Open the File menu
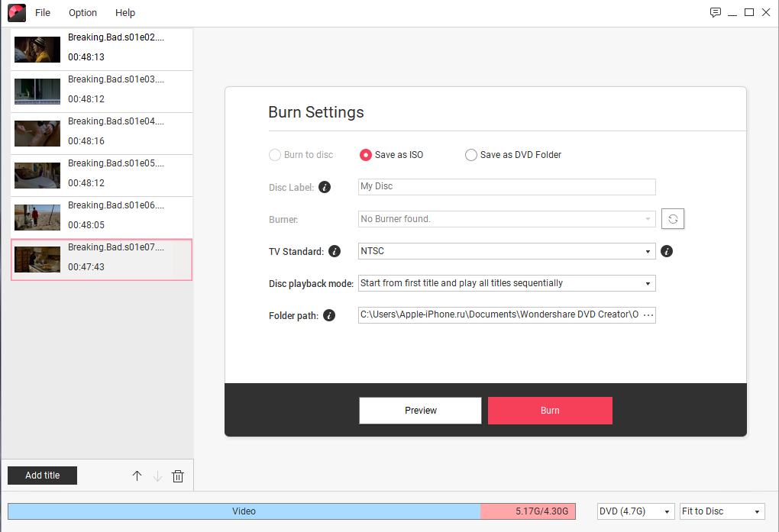The width and height of the screenshot is (779, 532). [x=43, y=12]
